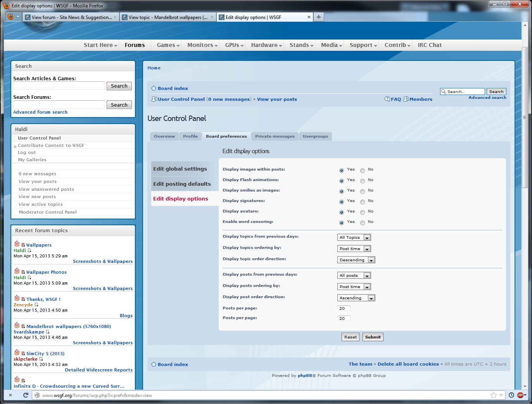Click the magnifier icon in forum search box

pyautogui.click(x=444, y=92)
